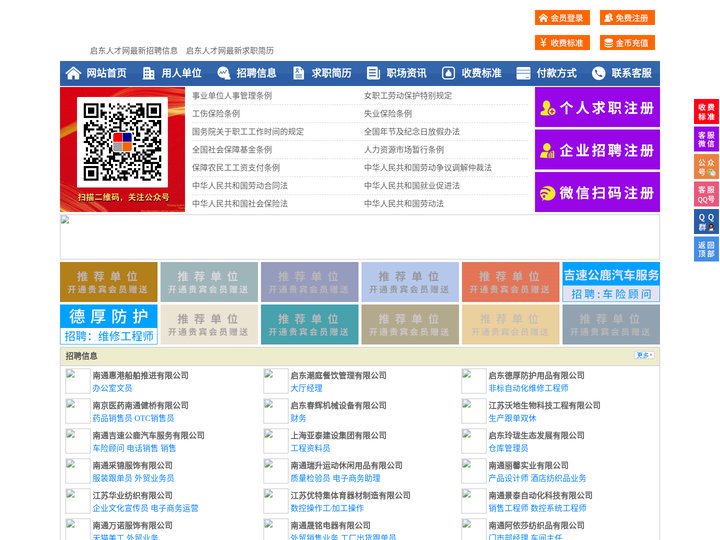Open 质量检验员 job link
This screenshot has width=720, height=540.
point(310,478)
